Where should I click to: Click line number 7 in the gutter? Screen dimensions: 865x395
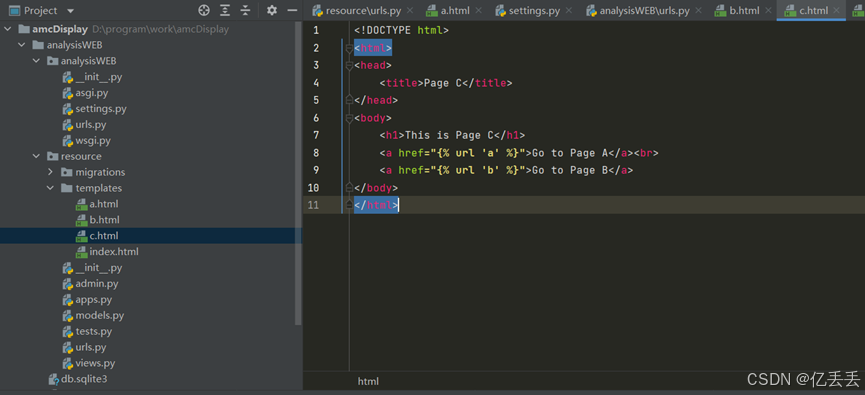pos(316,135)
